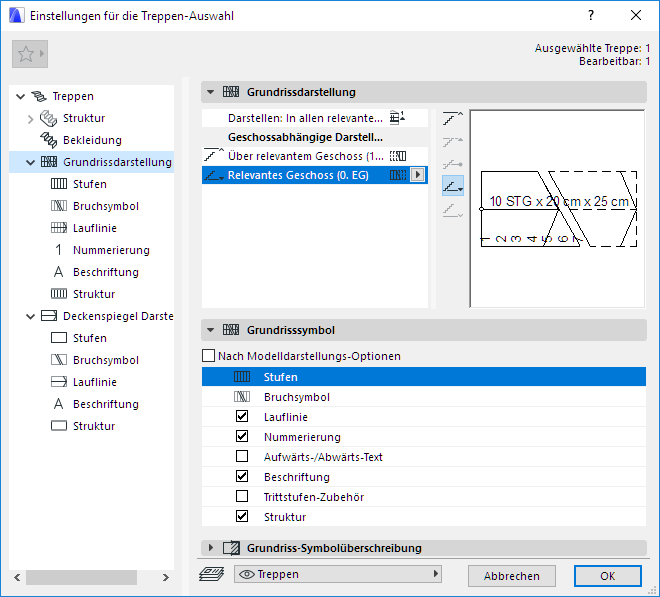This screenshot has height=597, width=660.
Task: Click the horizontal scrollbar thumb under tree
Action: [x=81, y=578]
